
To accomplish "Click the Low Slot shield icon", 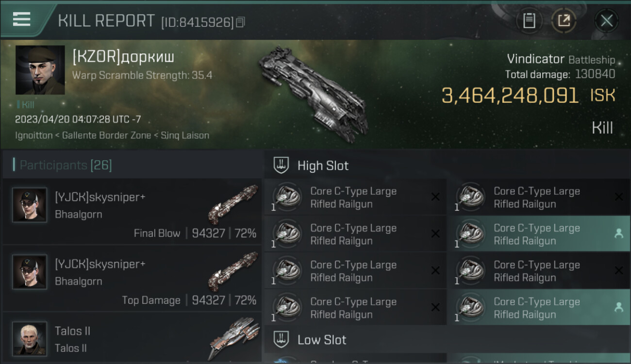I will pyautogui.click(x=282, y=339).
